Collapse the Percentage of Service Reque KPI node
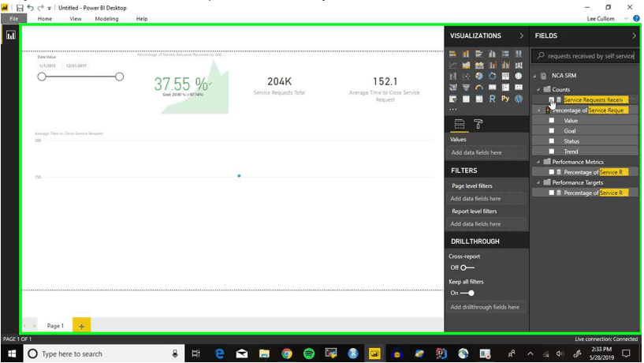 point(538,110)
